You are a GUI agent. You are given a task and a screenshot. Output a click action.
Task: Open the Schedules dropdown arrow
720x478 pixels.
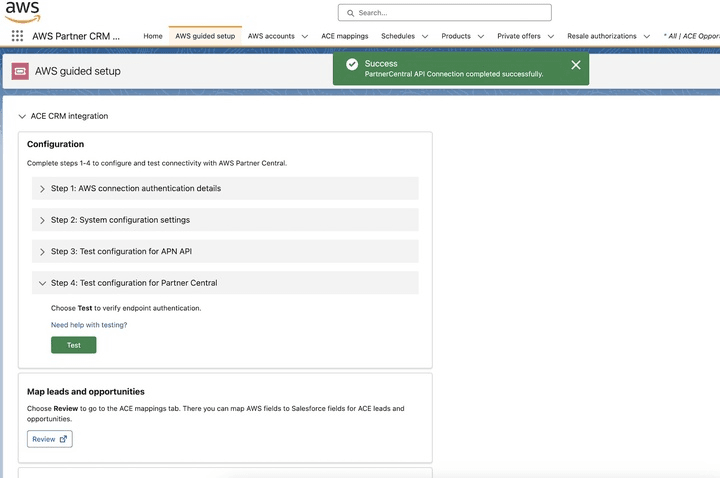(425, 36)
